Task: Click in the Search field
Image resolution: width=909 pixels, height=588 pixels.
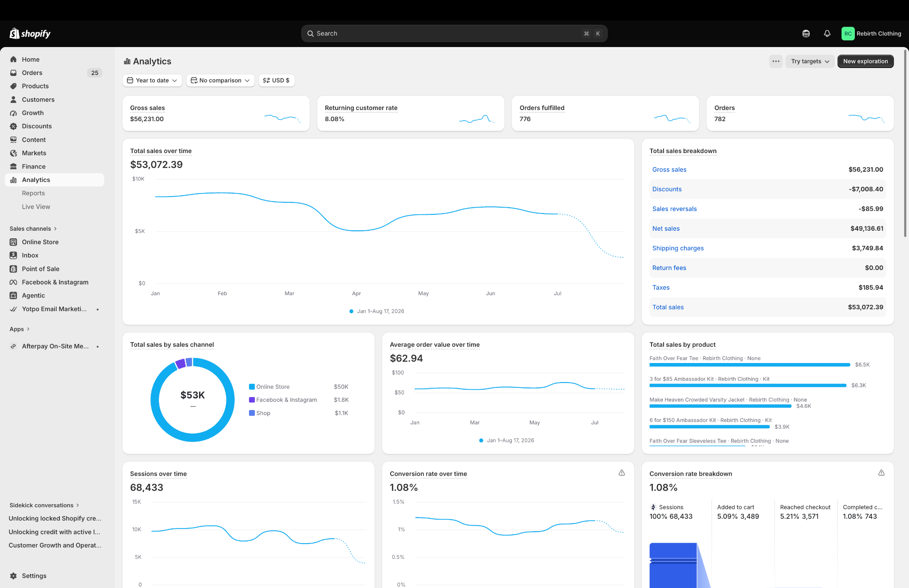Action: (454, 34)
